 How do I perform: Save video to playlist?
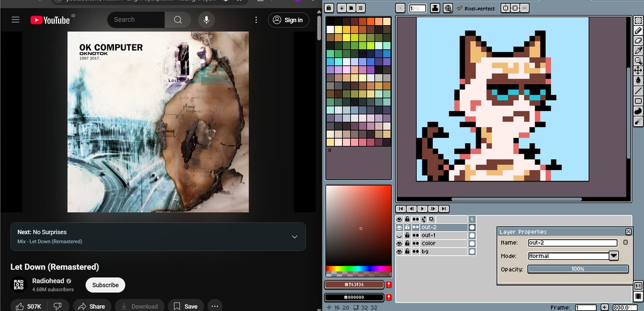(x=186, y=306)
